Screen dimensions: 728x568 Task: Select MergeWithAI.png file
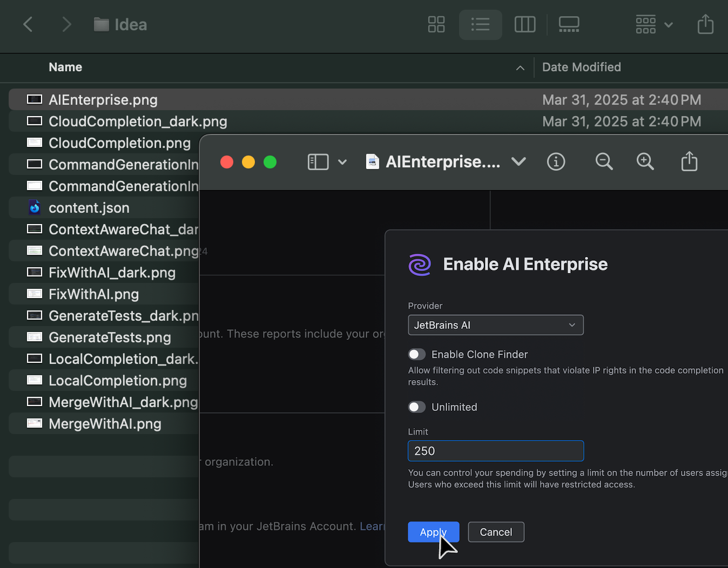point(105,424)
